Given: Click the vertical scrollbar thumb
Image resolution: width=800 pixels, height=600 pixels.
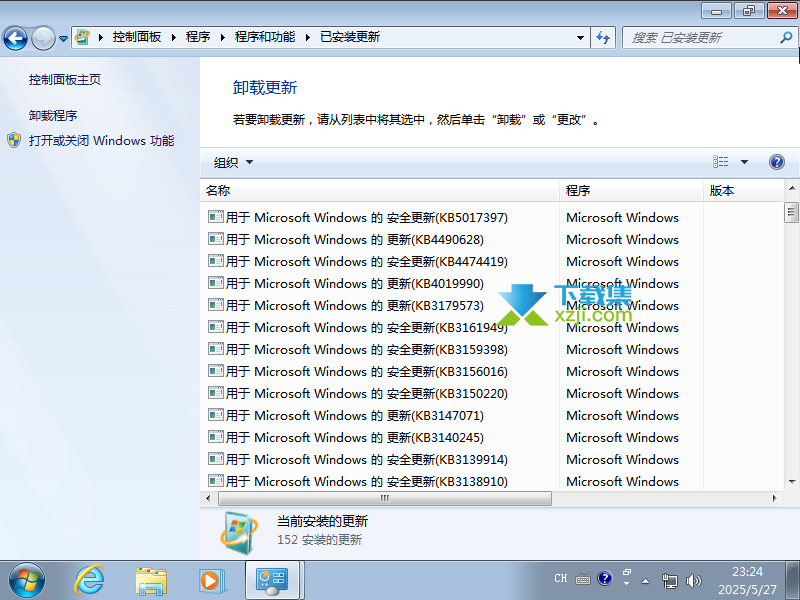Looking at the screenshot, I should [x=791, y=212].
